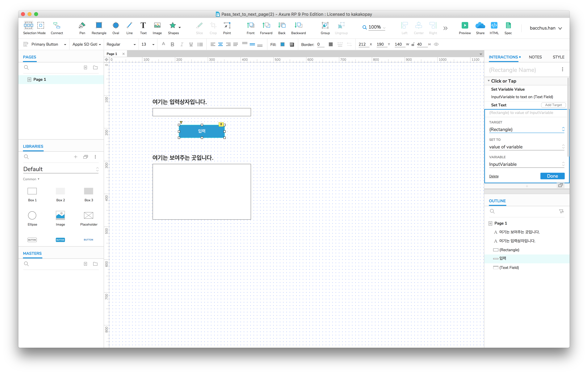Viewport: 588px width, 374px height.
Task: Click the Connect tool icon
Action: coord(57,25)
